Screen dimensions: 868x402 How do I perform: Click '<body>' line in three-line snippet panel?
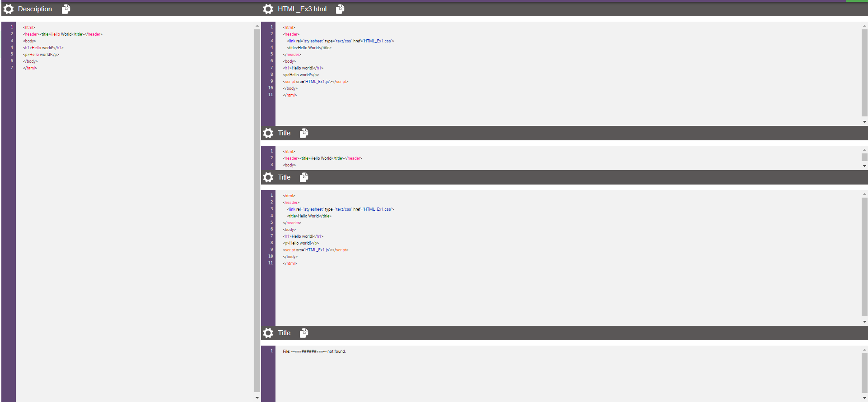[x=289, y=165]
